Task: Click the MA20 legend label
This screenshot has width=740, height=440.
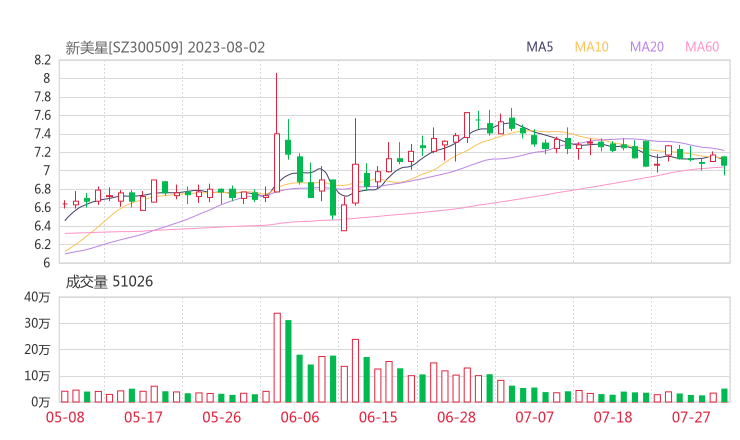Action: [647, 47]
